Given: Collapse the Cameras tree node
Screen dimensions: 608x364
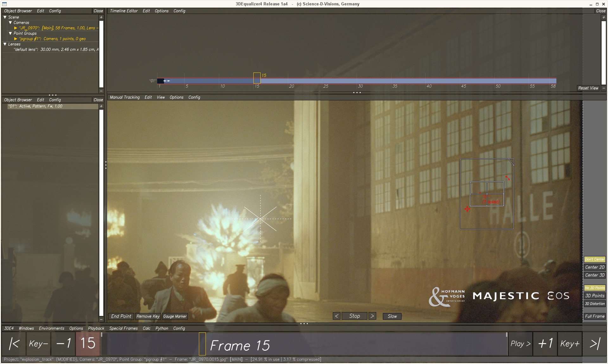Looking at the screenshot, I should point(10,22).
